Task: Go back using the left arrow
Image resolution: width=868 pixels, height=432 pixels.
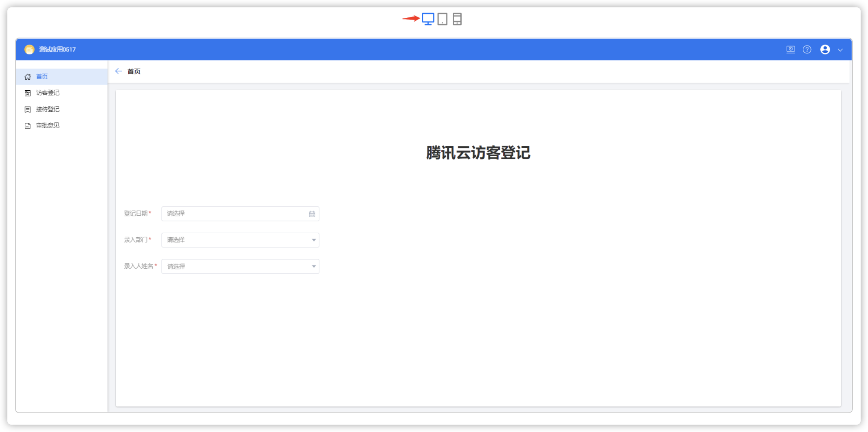Action: coord(118,71)
